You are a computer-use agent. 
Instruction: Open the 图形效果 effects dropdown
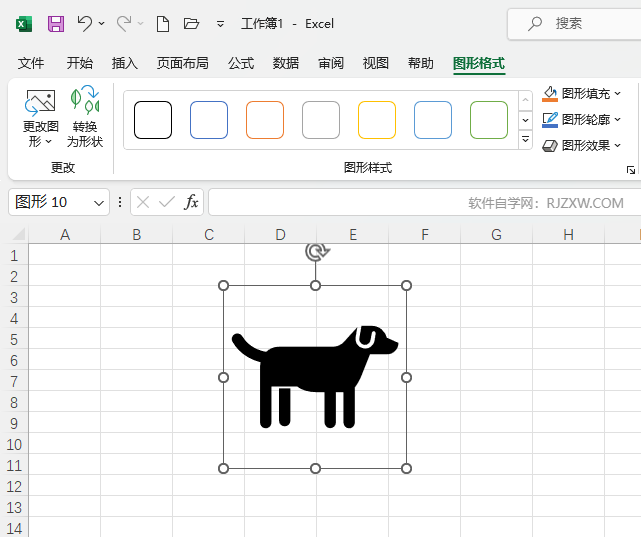point(581,145)
